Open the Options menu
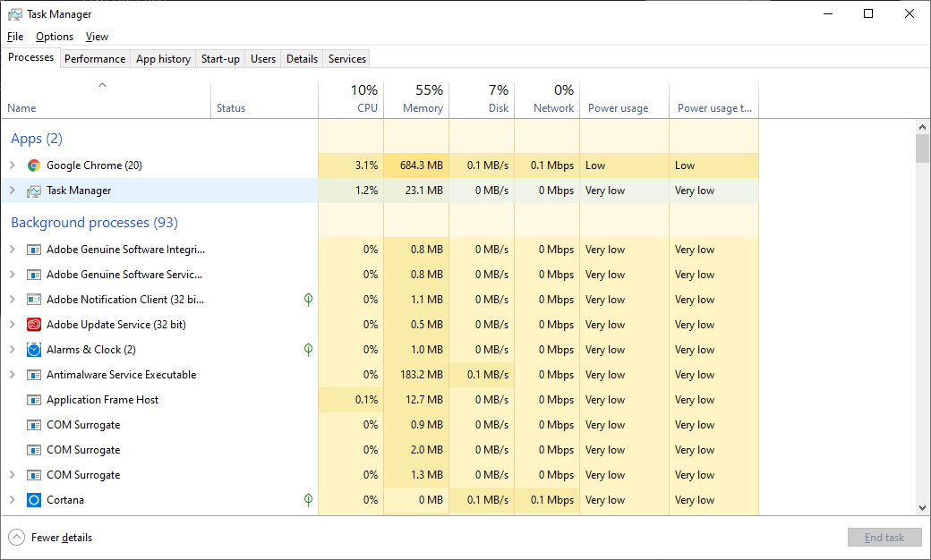931x560 pixels. (x=55, y=37)
